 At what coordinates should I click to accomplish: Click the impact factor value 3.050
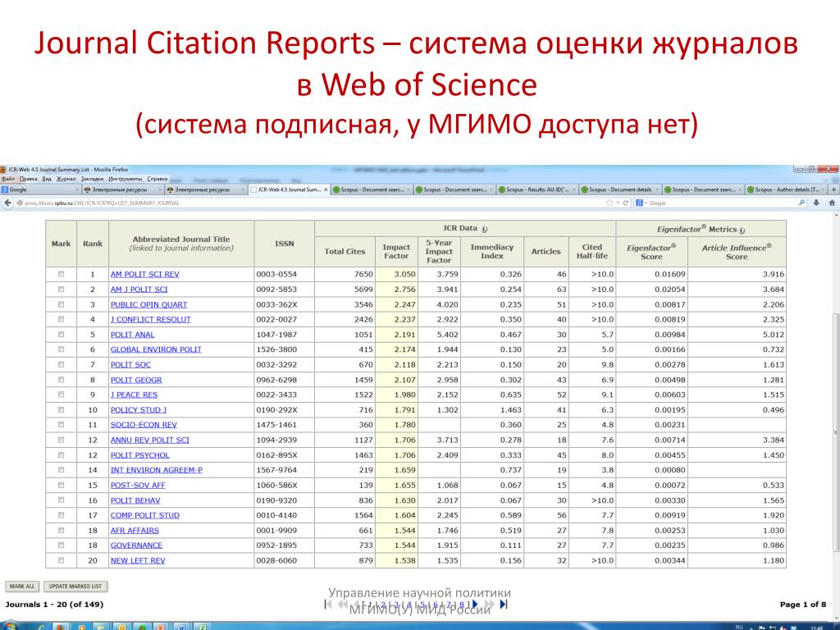tap(404, 274)
